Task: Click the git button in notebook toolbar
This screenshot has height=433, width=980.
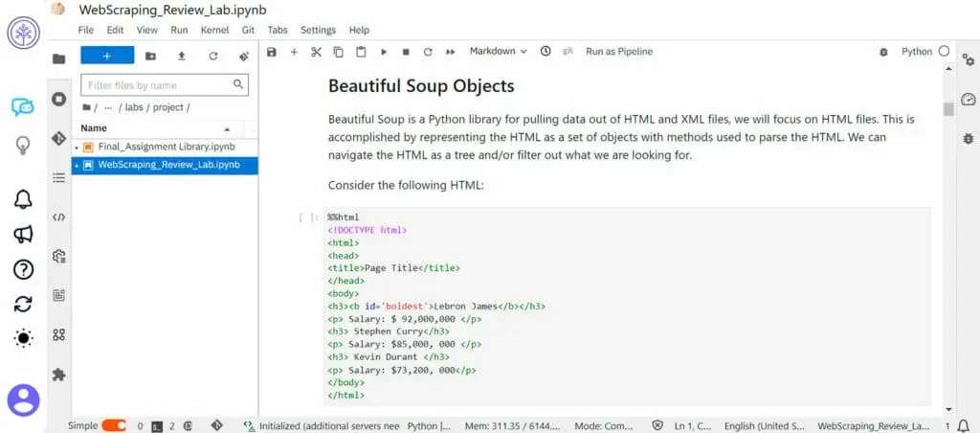Action: (x=568, y=52)
